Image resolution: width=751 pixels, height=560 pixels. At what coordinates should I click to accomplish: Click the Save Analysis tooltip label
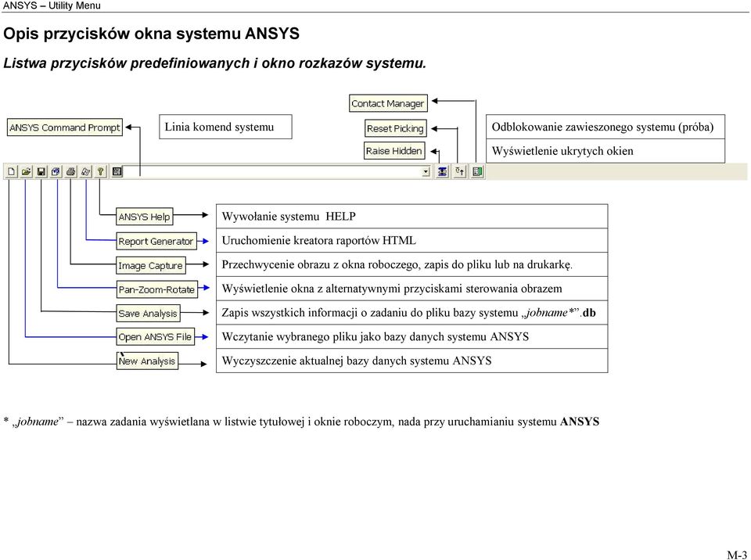[x=148, y=314]
